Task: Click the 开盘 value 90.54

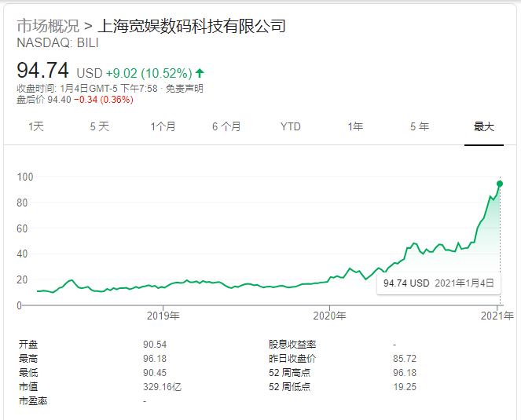Action: pos(155,345)
